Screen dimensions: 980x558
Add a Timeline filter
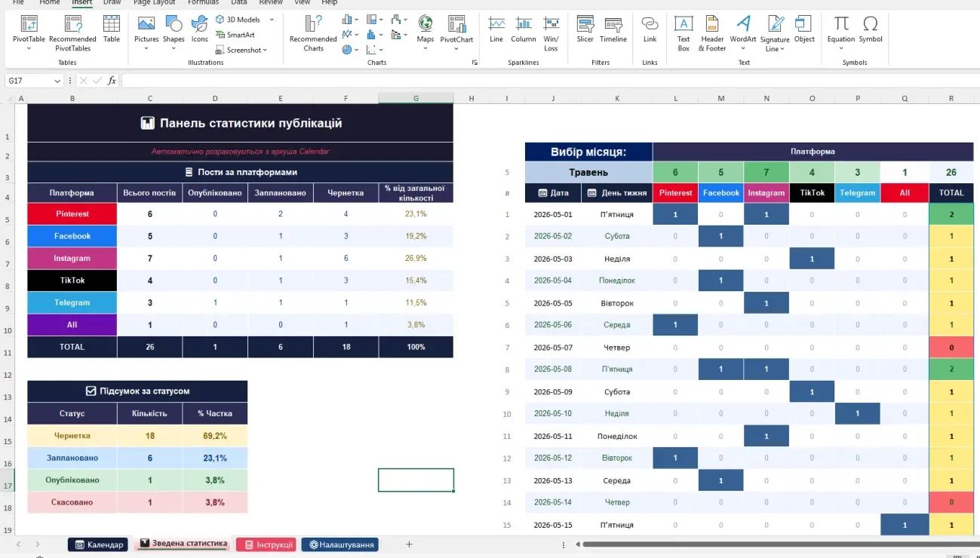click(x=613, y=29)
